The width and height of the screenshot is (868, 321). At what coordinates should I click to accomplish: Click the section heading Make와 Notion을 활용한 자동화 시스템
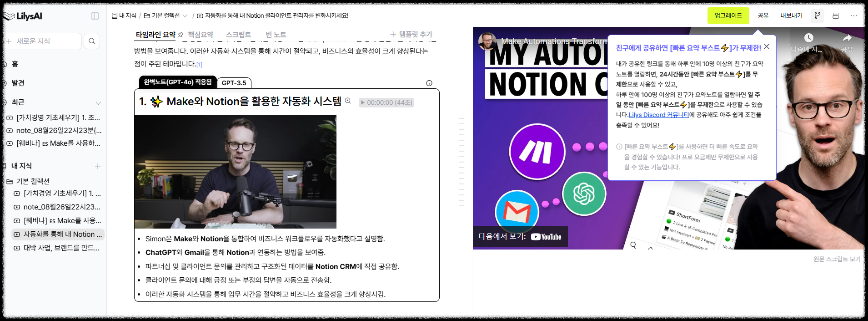tap(254, 102)
